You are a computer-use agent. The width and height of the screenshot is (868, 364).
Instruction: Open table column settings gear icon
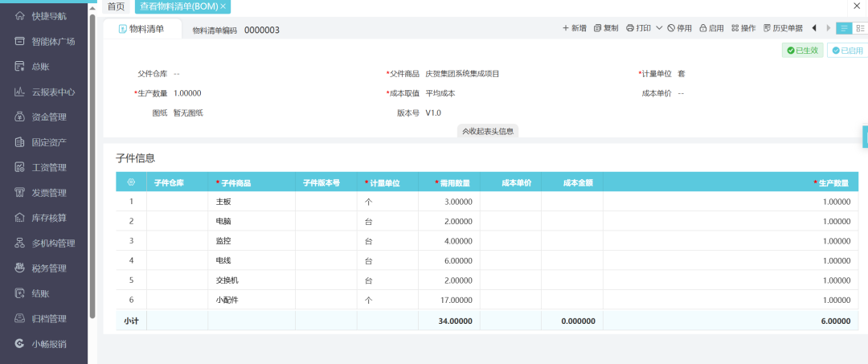[131, 182]
